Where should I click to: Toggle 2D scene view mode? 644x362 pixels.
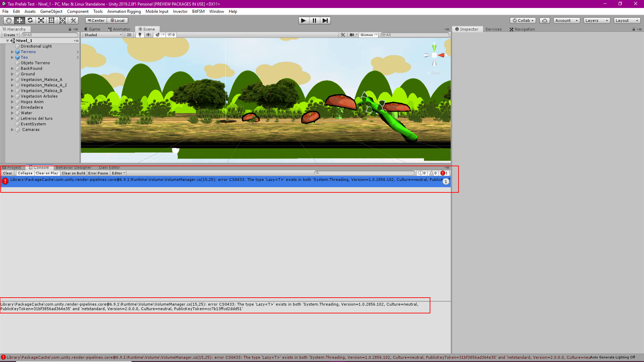[129, 35]
